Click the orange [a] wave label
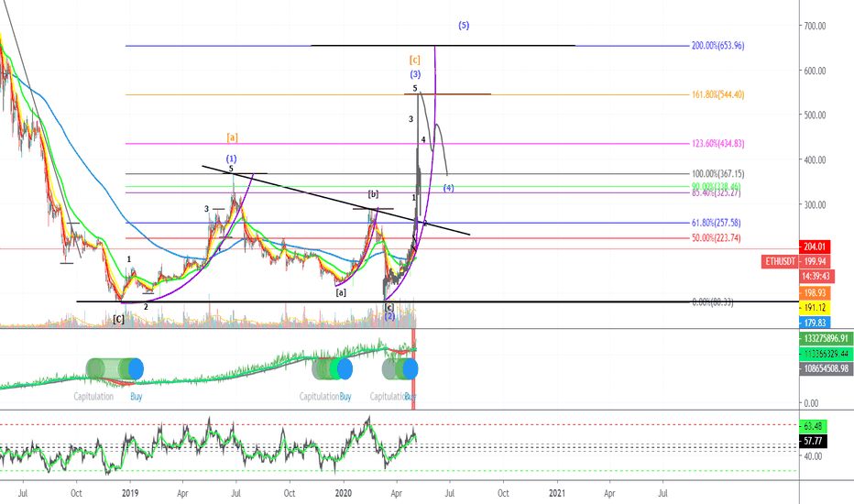The height and width of the screenshot is (504, 854). coord(232,137)
